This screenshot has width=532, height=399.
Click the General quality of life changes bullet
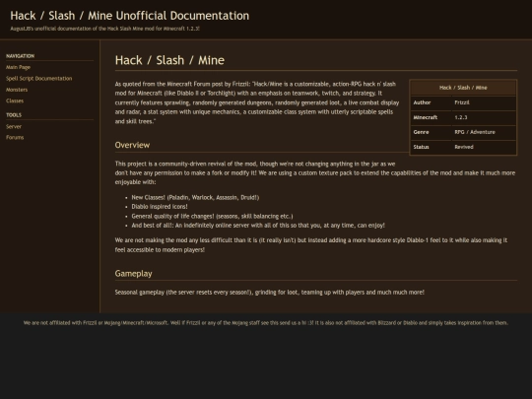[x=212, y=216]
